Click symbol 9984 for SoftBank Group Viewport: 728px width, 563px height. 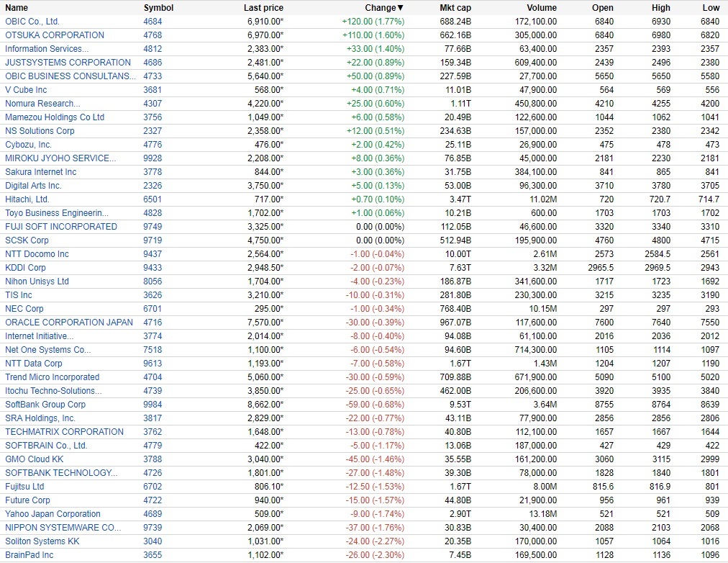(x=153, y=405)
